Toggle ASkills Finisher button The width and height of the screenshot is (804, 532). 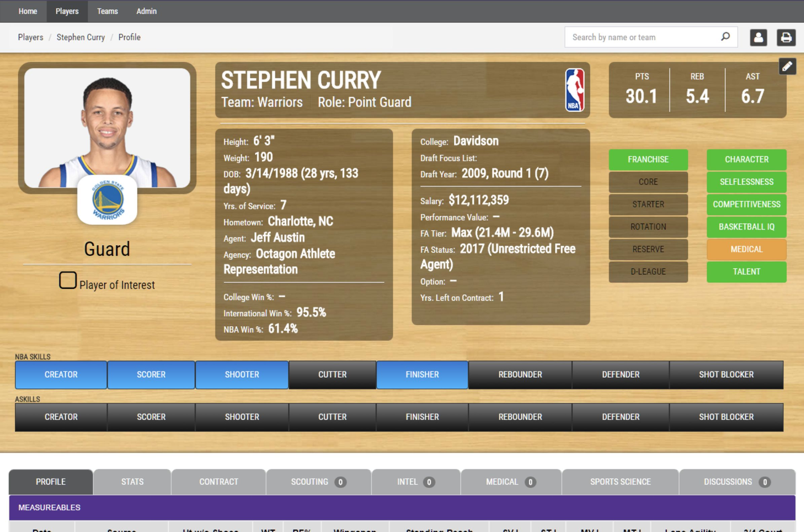pyautogui.click(x=422, y=417)
